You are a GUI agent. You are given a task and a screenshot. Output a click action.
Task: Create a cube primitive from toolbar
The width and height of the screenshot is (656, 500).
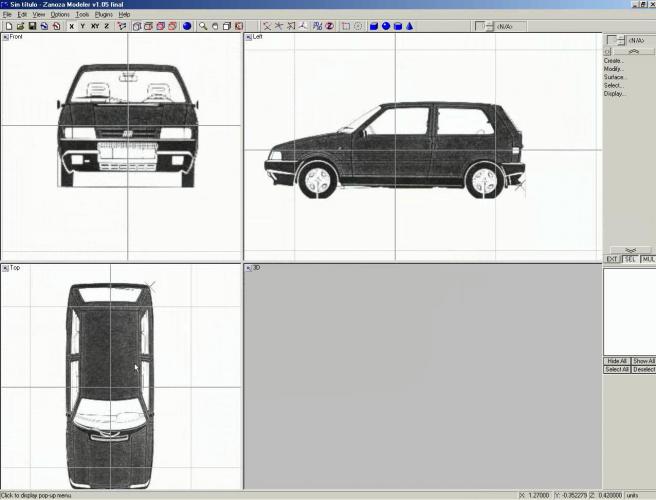374,26
